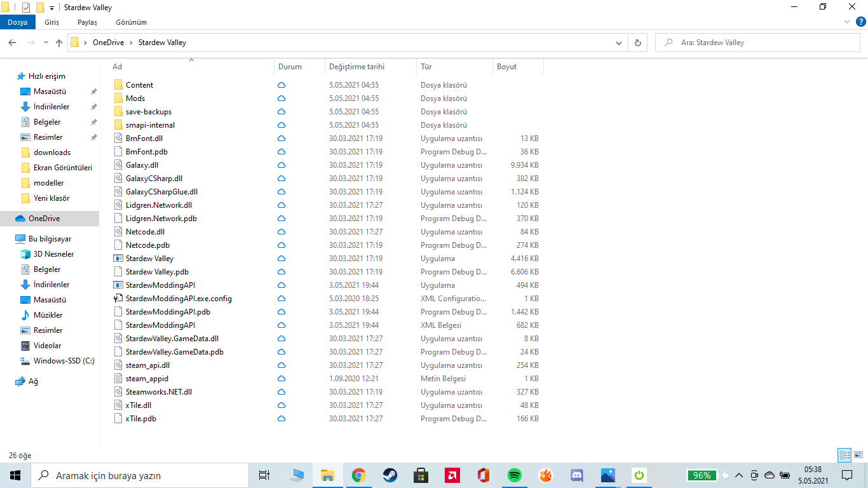Image resolution: width=868 pixels, height=488 pixels.
Task: Open Ekran Görüntüleri in navigation pane
Action: (63, 168)
